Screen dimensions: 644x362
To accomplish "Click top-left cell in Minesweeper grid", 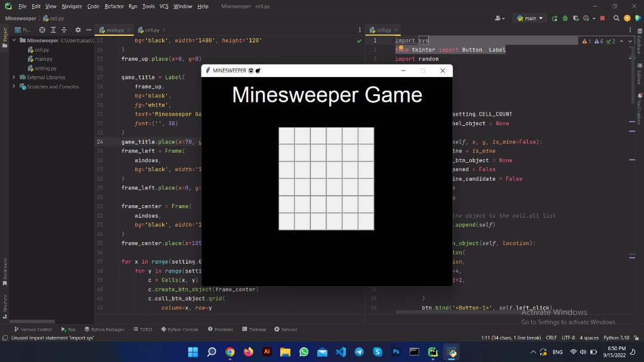I will pos(287,135).
